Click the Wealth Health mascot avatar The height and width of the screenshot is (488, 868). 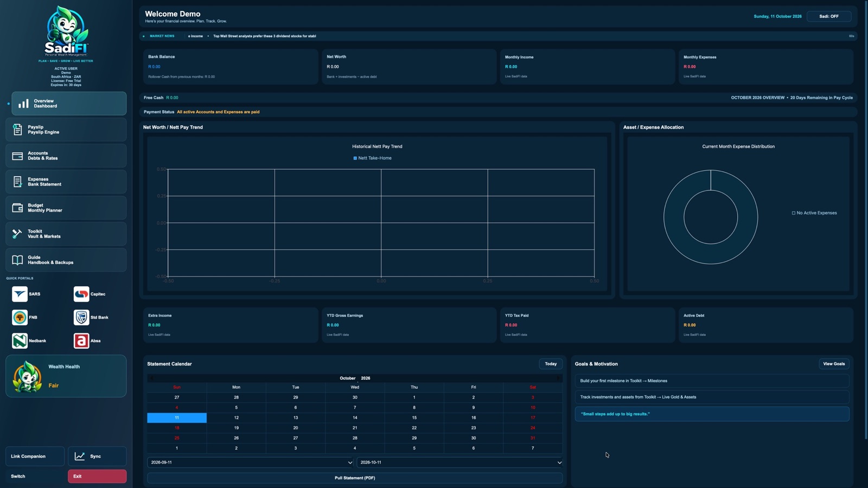coord(28,376)
